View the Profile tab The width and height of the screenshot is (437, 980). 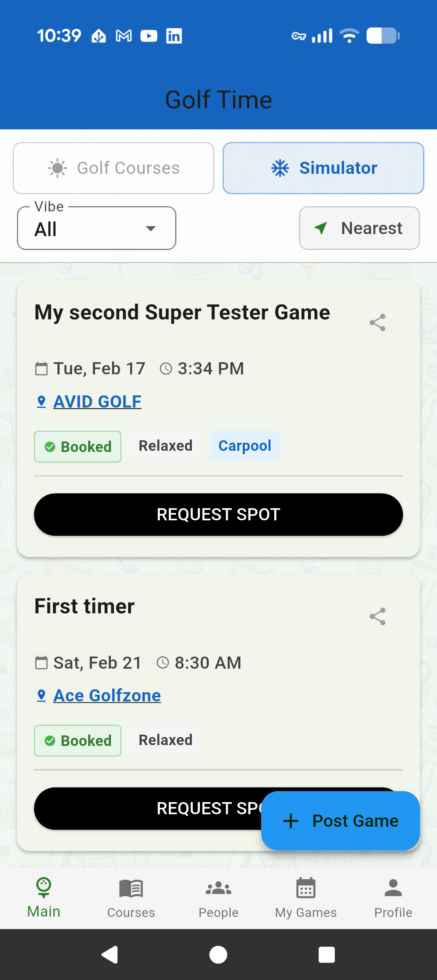(x=393, y=898)
